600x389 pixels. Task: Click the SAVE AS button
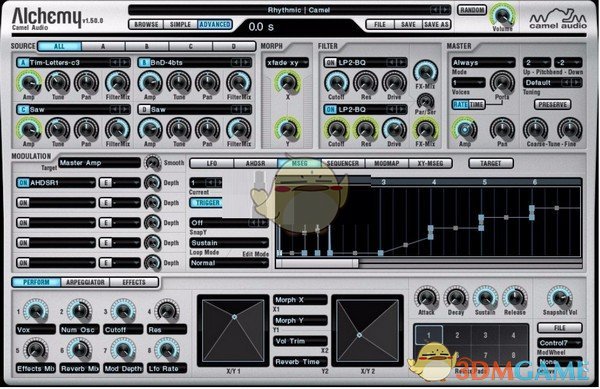(436, 24)
